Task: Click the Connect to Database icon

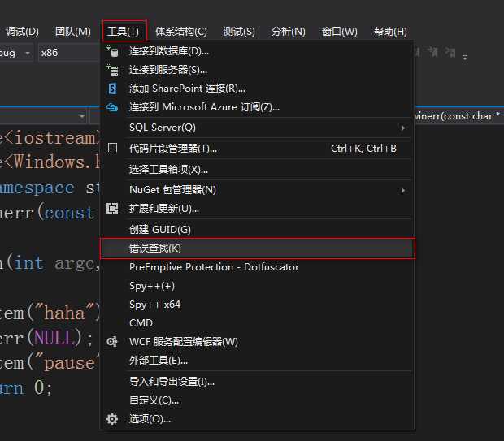Action: [x=112, y=51]
